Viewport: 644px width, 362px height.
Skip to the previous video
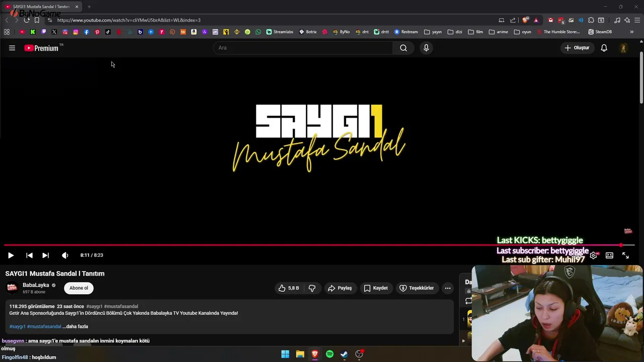click(x=29, y=255)
